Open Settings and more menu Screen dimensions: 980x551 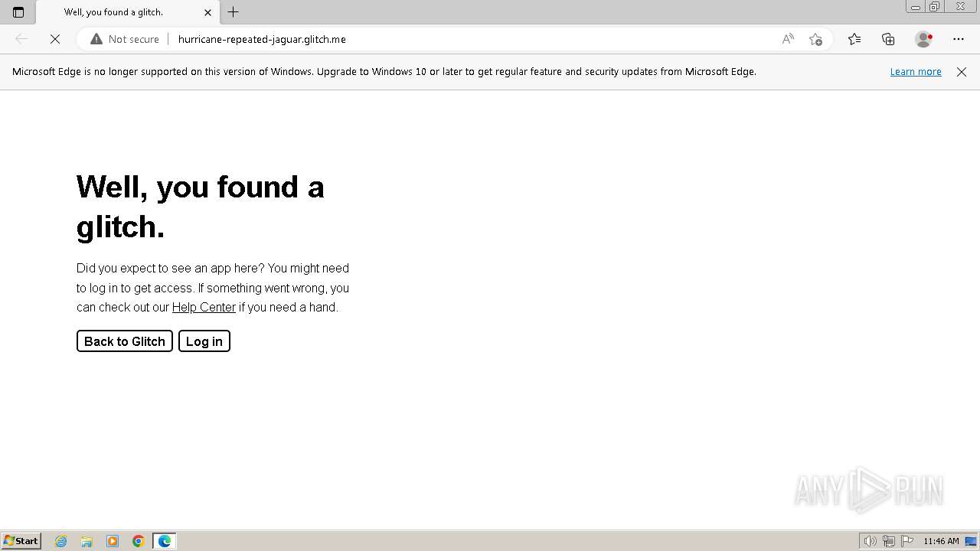coord(959,39)
